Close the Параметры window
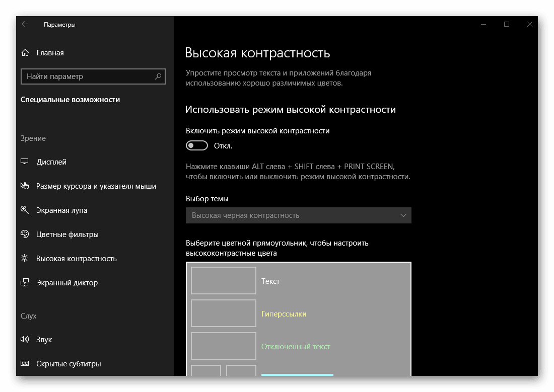This screenshot has height=392, width=554. (529, 24)
